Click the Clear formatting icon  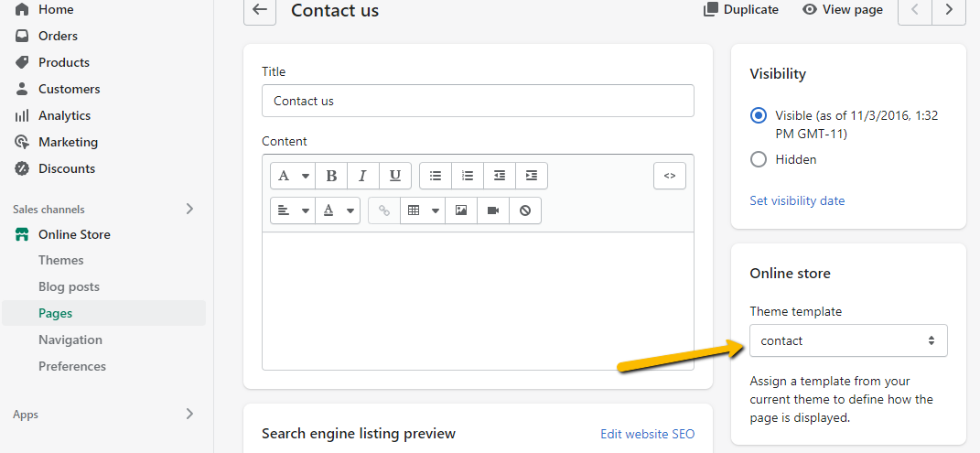525,210
